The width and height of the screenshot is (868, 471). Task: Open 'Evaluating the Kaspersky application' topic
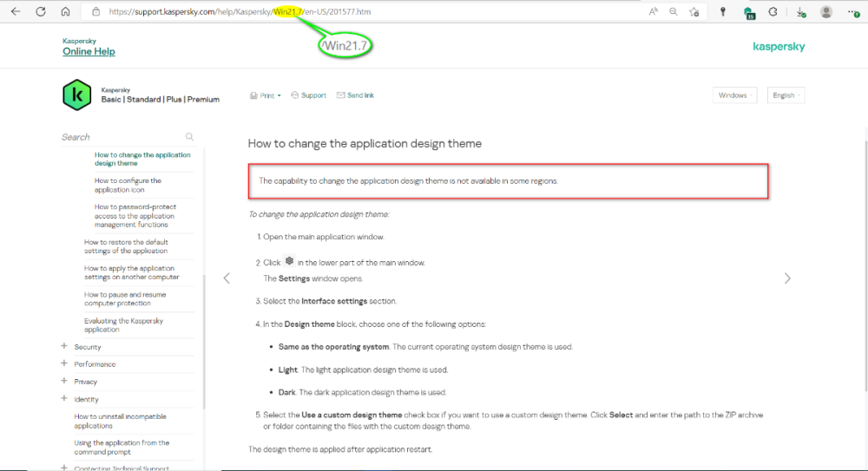[123, 325]
